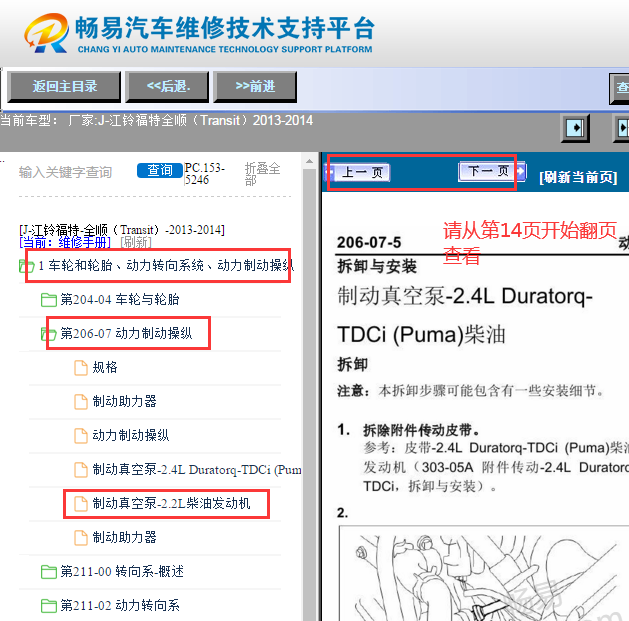Click the document icon beside 规格
629x621 pixels.
click(x=81, y=367)
